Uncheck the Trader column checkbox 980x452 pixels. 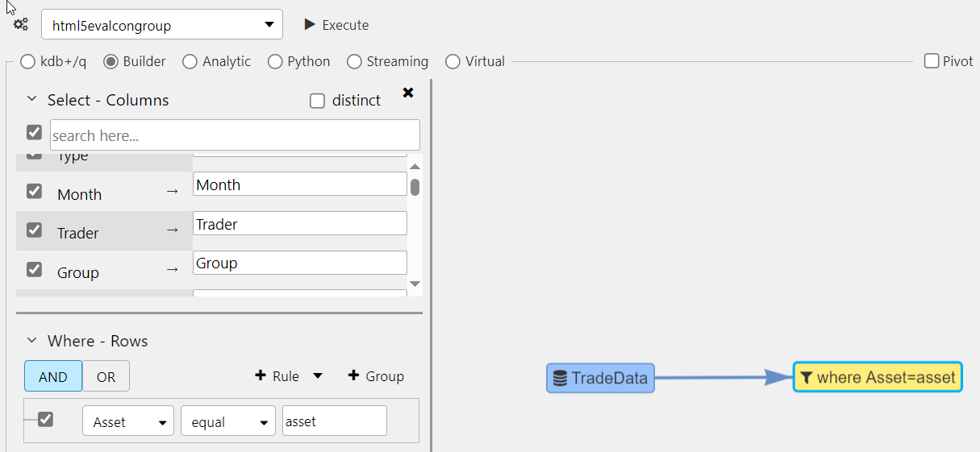click(x=35, y=230)
